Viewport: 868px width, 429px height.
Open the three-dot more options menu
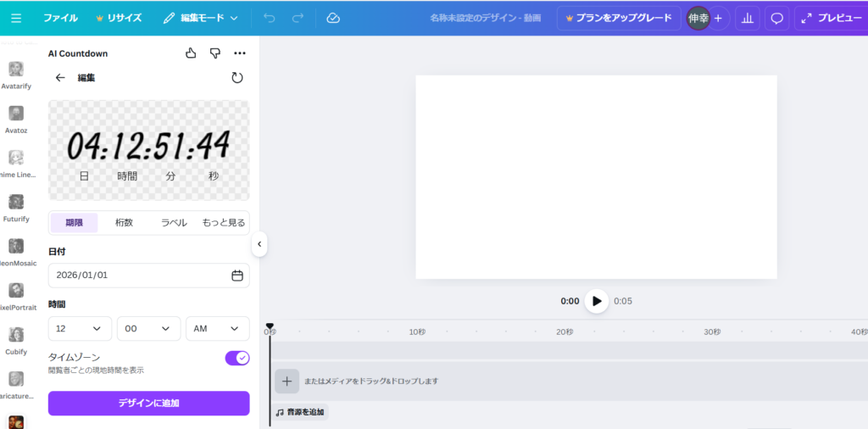pyautogui.click(x=239, y=53)
